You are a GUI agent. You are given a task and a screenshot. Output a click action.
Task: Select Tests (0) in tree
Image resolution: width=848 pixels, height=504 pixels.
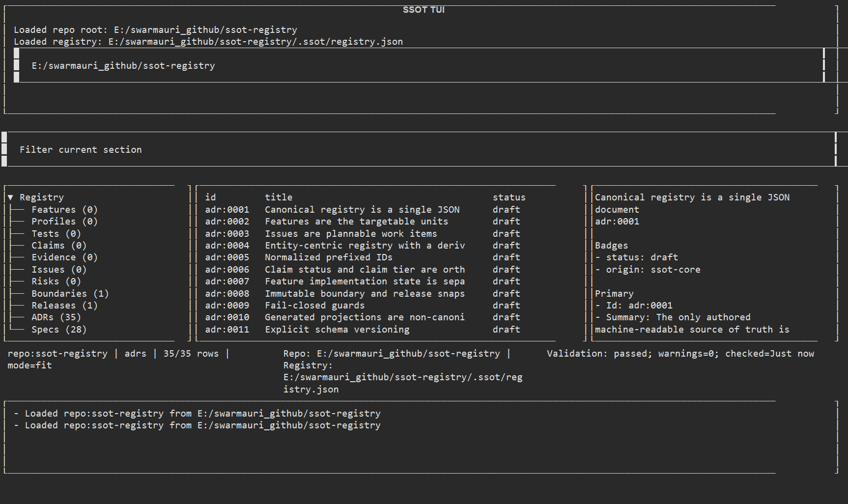(x=56, y=234)
